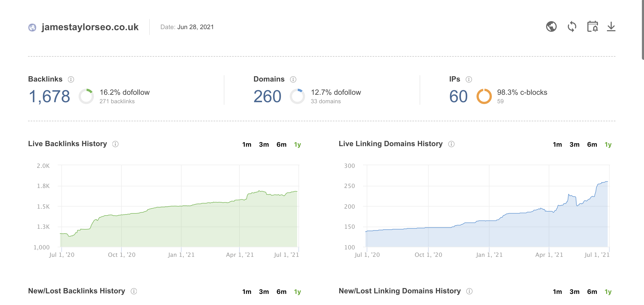Select 3m range for New/Lost Backlinks History
Screen dimensions: 644x305
click(x=264, y=291)
